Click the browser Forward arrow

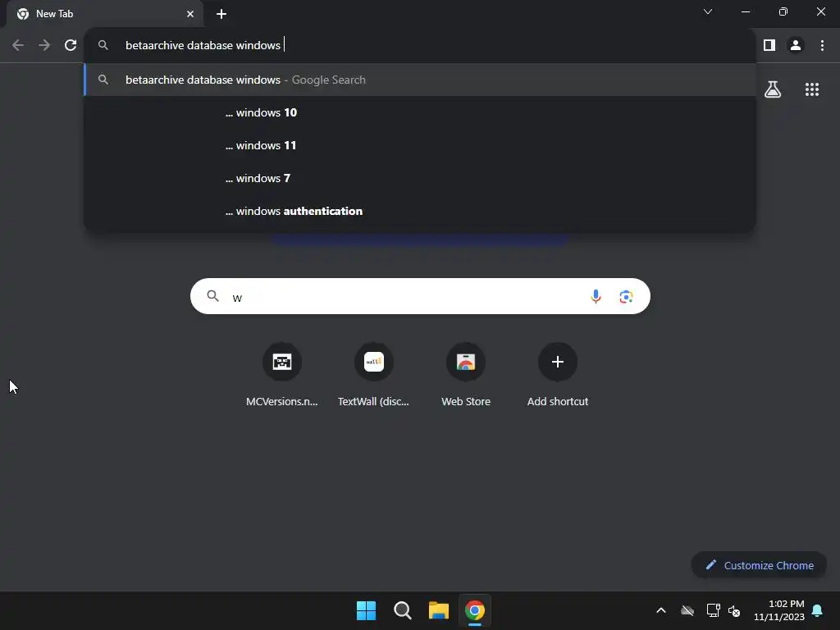point(44,46)
